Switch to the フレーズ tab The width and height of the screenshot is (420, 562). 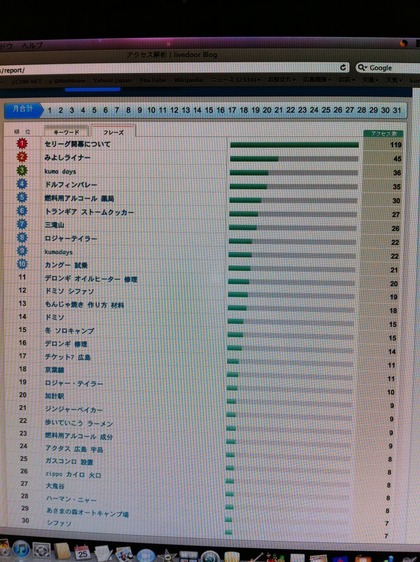click(113, 132)
